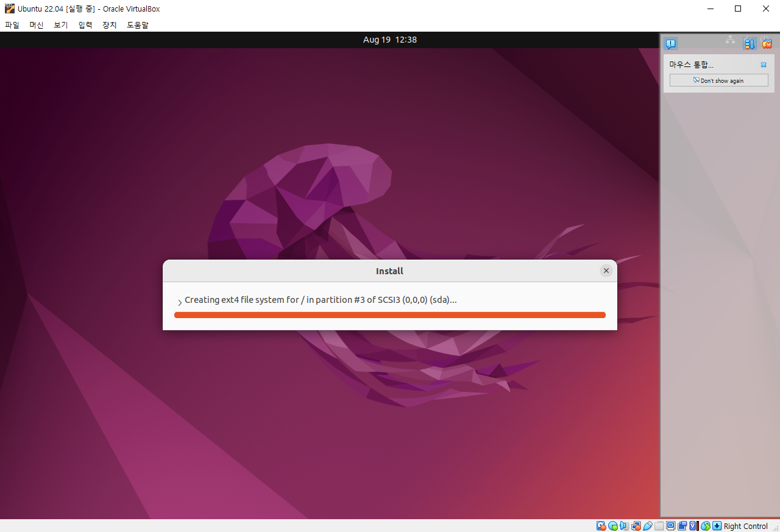The image size is (780, 532).
Task: Click the Don't show again button
Action: 719,80
